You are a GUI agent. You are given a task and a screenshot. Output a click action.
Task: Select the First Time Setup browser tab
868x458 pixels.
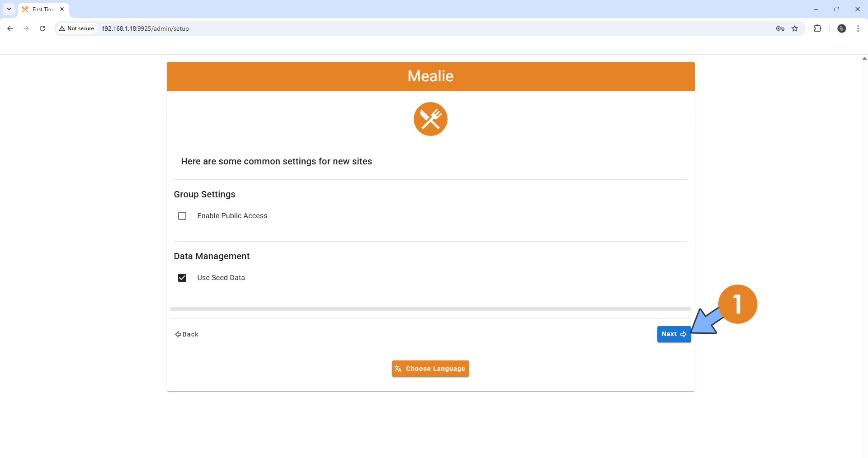(x=43, y=9)
